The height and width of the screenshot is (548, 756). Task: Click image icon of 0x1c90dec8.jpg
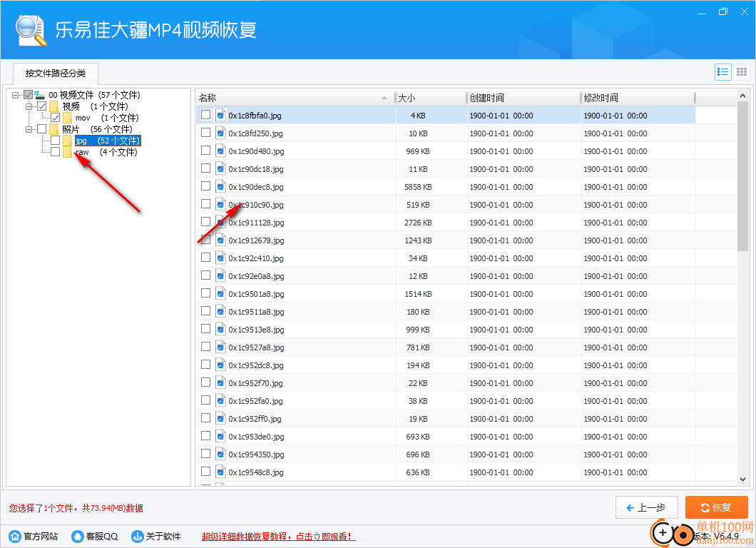221,187
